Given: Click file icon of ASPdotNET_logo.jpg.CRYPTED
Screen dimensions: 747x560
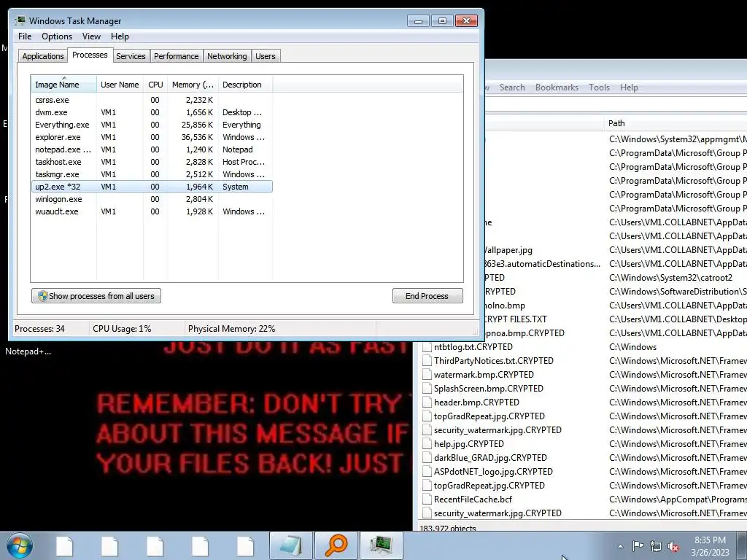Looking at the screenshot, I should (x=427, y=472).
